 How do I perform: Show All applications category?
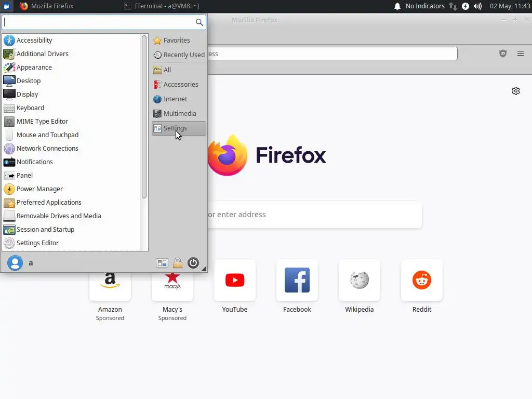click(179, 70)
